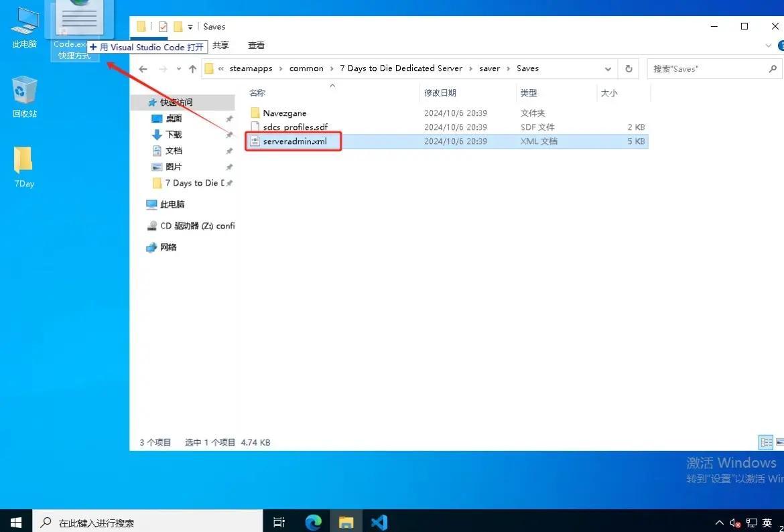Open recent locations dropdown arrow
784x532 pixels.
point(178,68)
